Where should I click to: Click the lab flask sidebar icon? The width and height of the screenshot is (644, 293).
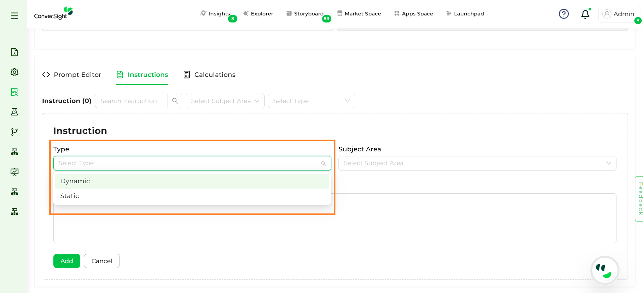[14, 112]
